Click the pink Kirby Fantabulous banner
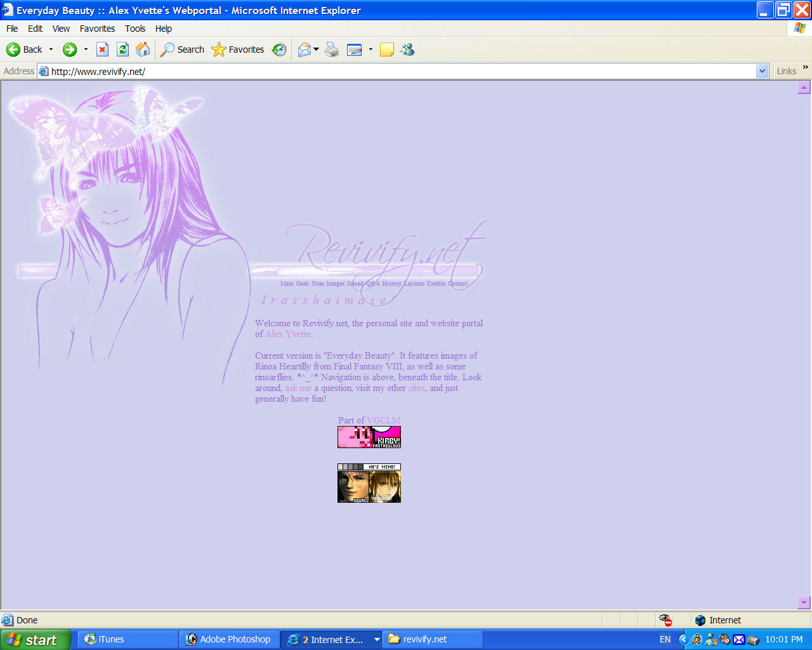This screenshot has width=812, height=650. (369, 437)
